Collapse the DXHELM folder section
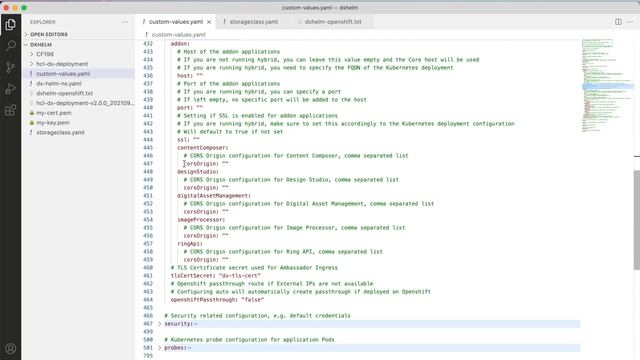Image resolution: width=640 pixels, height=360 pixels. coord(41,44)
